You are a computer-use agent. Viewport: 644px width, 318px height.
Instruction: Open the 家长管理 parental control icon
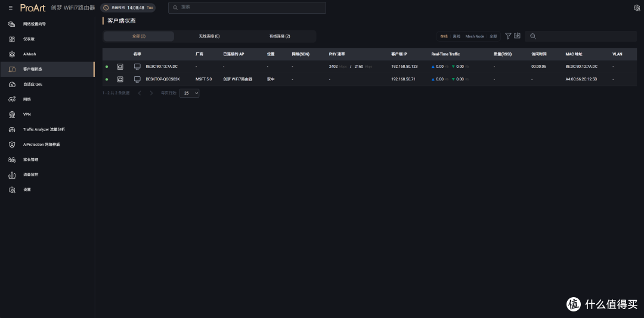(12, 160)
